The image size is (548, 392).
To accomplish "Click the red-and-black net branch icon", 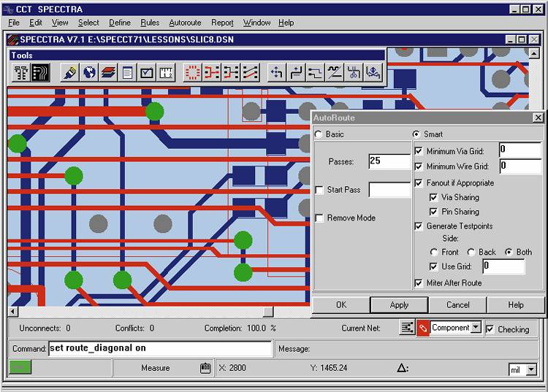I will [231, 72].
